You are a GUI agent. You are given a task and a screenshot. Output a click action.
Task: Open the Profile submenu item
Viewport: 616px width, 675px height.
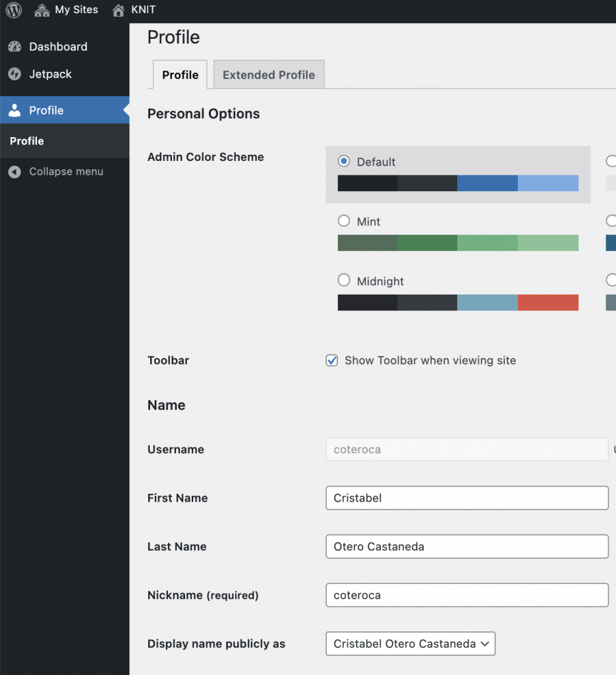click(x=26, y=141)
